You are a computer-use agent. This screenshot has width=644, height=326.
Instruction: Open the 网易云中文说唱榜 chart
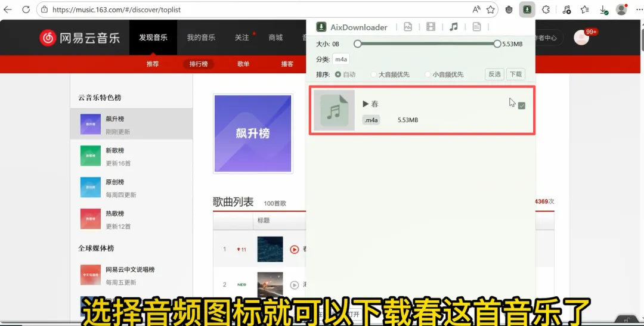coord(131,275)
